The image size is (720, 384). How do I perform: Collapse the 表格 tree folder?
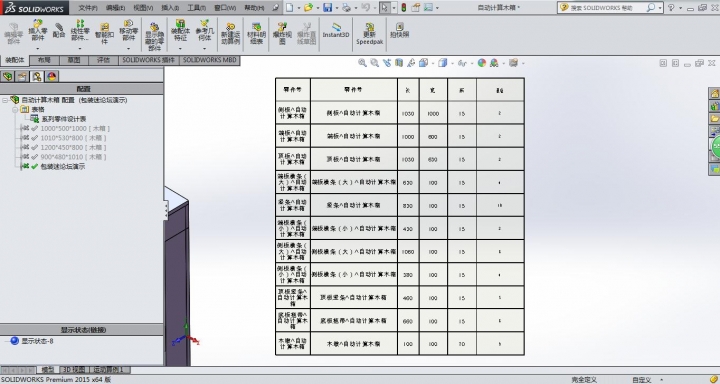(15, 109)
